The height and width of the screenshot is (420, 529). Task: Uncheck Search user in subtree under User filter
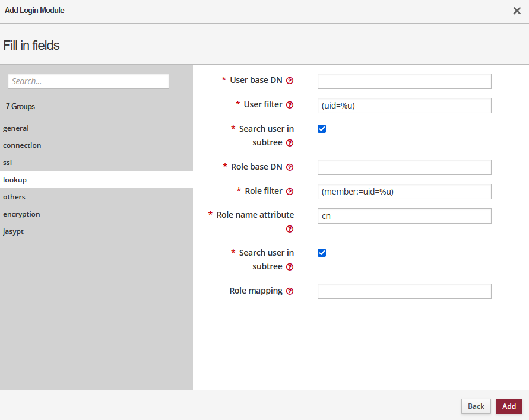tap(321, 128)
